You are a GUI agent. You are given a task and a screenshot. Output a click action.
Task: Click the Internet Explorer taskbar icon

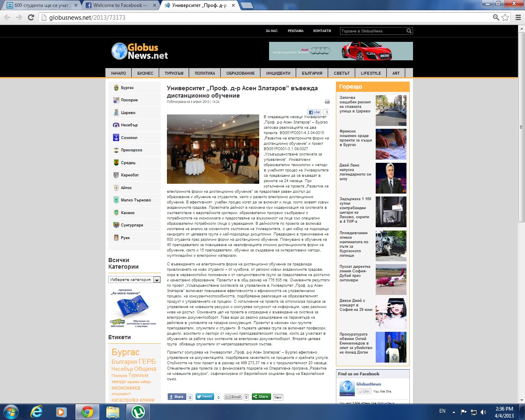coord(37,412)
